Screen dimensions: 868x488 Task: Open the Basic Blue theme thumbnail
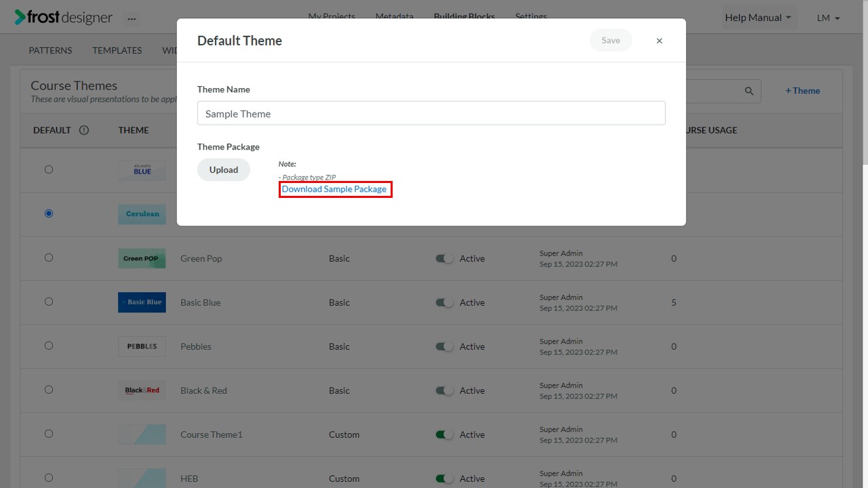142,302
